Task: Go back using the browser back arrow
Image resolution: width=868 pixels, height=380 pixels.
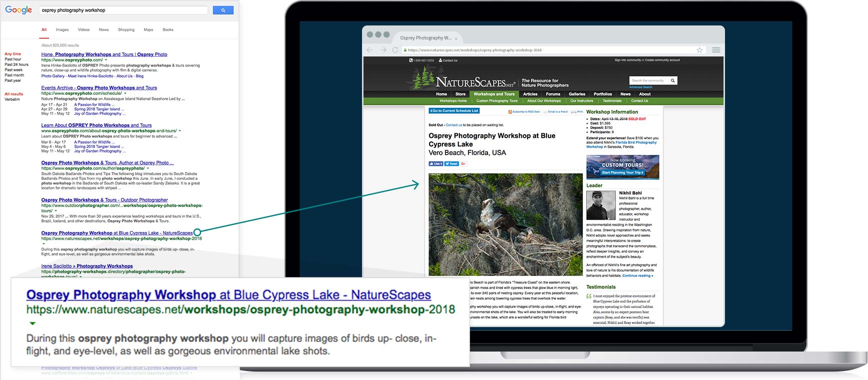Action: pyautogui.click(x=369, y=50)
